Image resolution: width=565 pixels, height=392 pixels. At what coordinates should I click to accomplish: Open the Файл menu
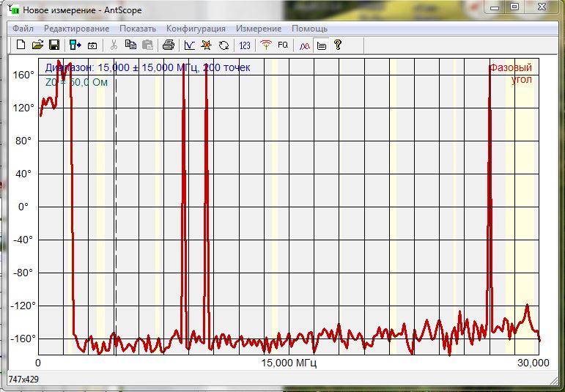23,29
